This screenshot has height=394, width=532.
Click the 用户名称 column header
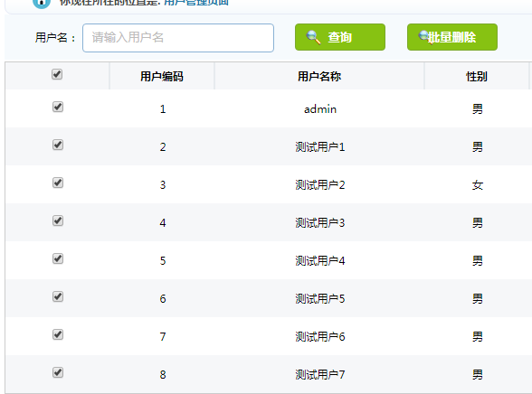[319, 77]
